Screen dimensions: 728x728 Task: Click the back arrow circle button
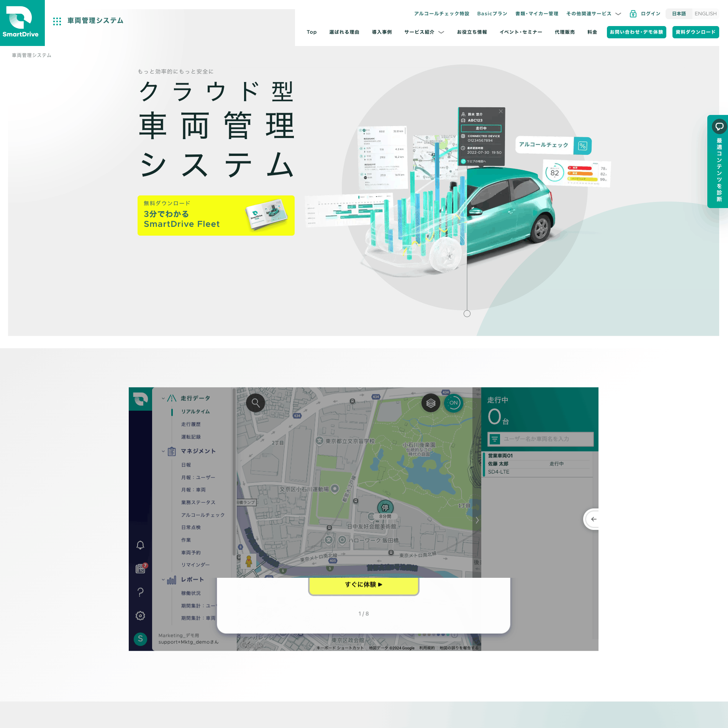click(x=593, y=519)
